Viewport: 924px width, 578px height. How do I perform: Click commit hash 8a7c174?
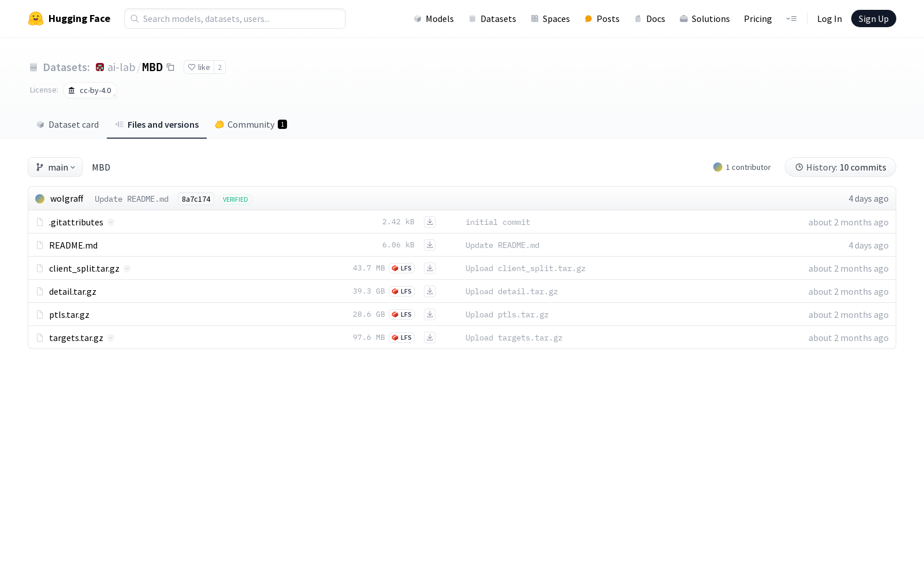click(196, 199)
